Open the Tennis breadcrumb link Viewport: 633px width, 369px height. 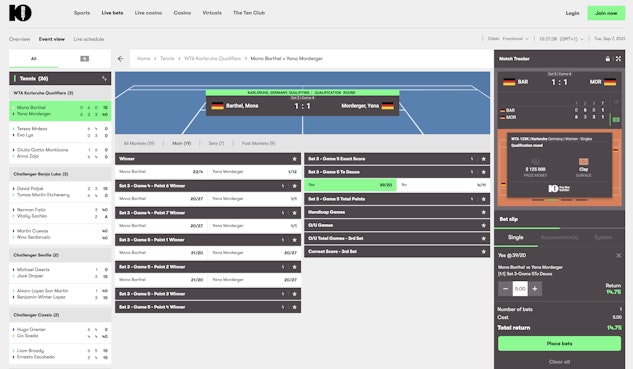coord(167,59)
